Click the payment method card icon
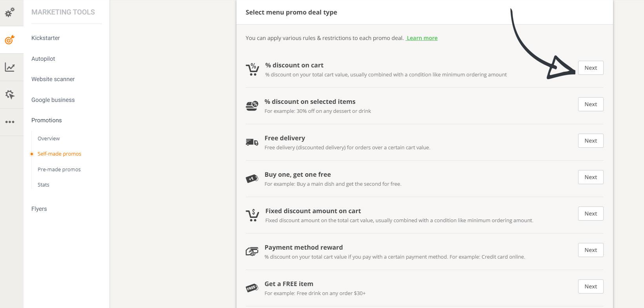The image size is (644, 308). click(252, 252)
